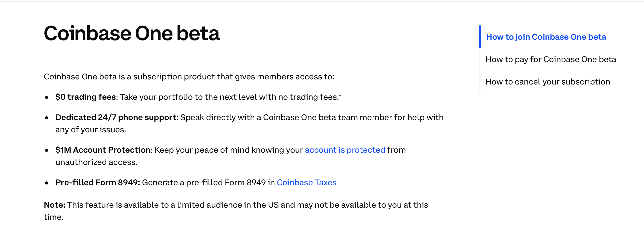
Task: Jump to 'How to pay for Coinbase One beta'
Action: pos(551,60)
